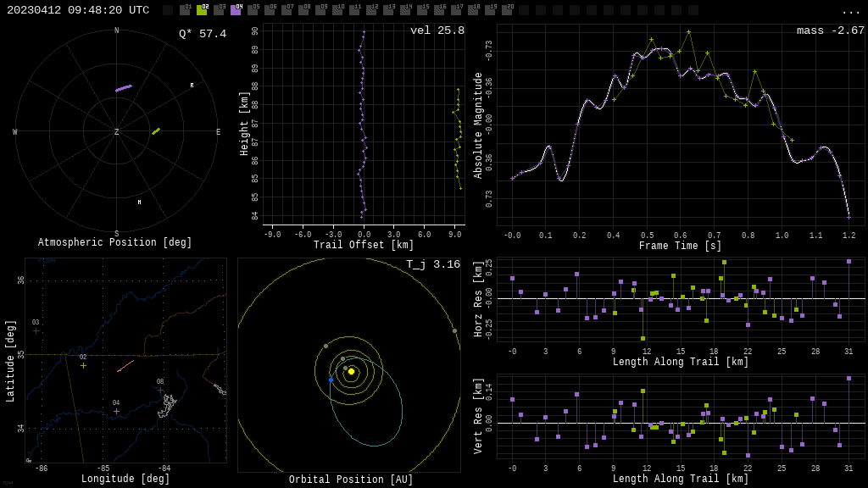Click the Trail Offset [km] axis label
This screenshot has width=868, height=488.
pyautogui.click(x=363, y=245)
